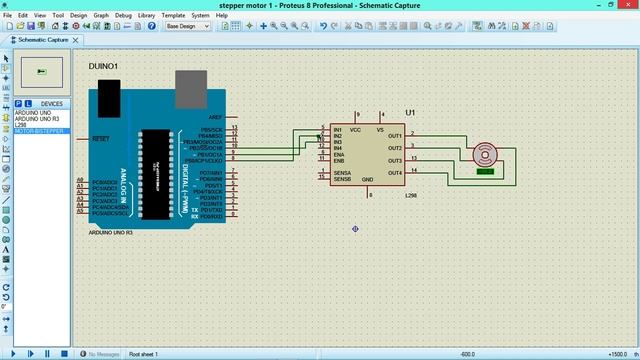The height and width of the screenshot is (360, 640).
Task: Click the L library manager button
Action: (28, 104)
